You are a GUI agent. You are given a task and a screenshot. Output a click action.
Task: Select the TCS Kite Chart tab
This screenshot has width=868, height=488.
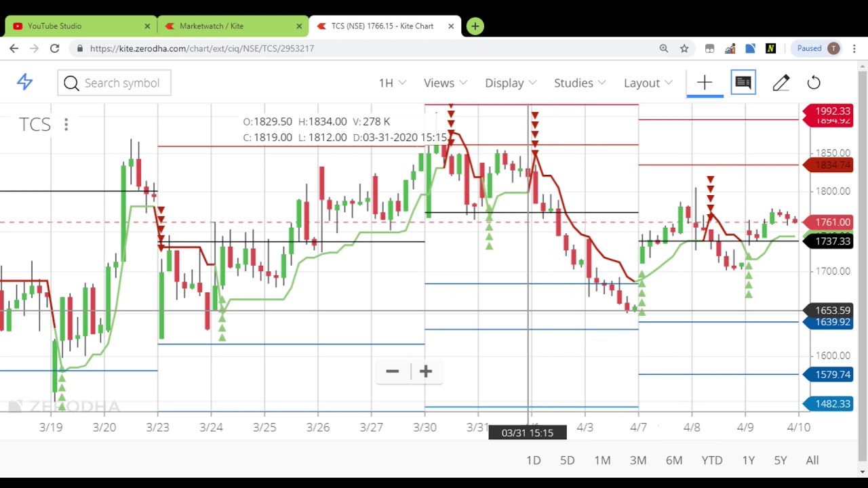point(384,26)
